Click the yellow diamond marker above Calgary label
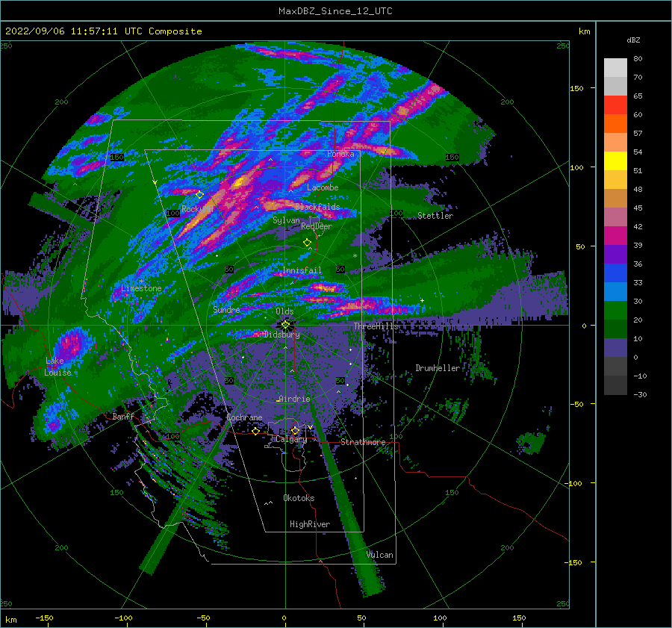The image size is (672, 628). click(295, 430)
